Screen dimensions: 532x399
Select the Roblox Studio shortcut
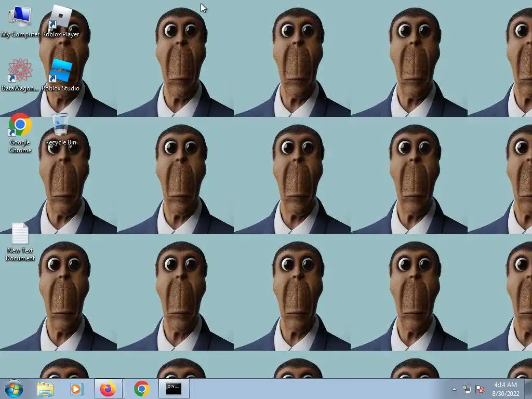pyautogui.click(x=61, y=75)
